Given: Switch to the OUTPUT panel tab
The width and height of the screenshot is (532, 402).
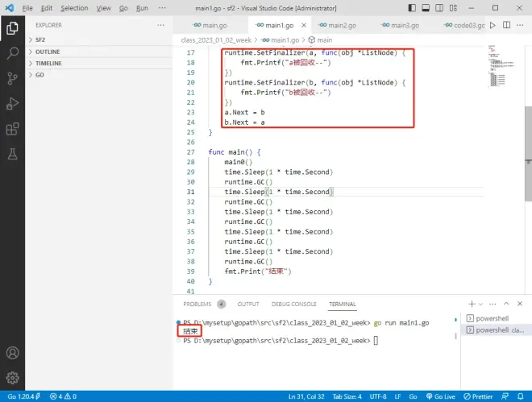Looking at the screenshot, I should tap(248, 304).
